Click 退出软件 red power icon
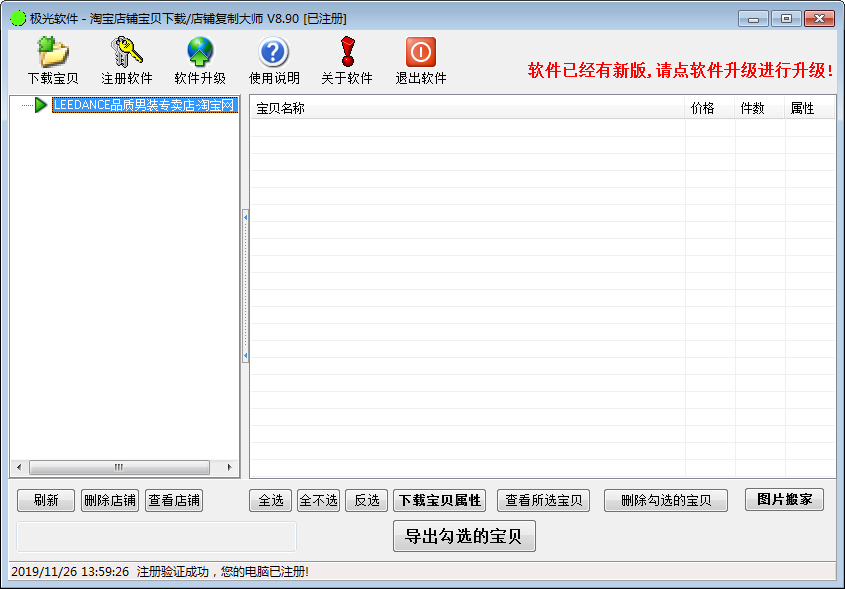 421,52
